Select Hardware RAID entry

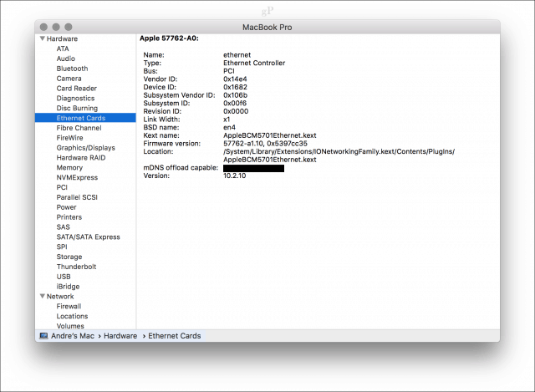coord(81,157)
